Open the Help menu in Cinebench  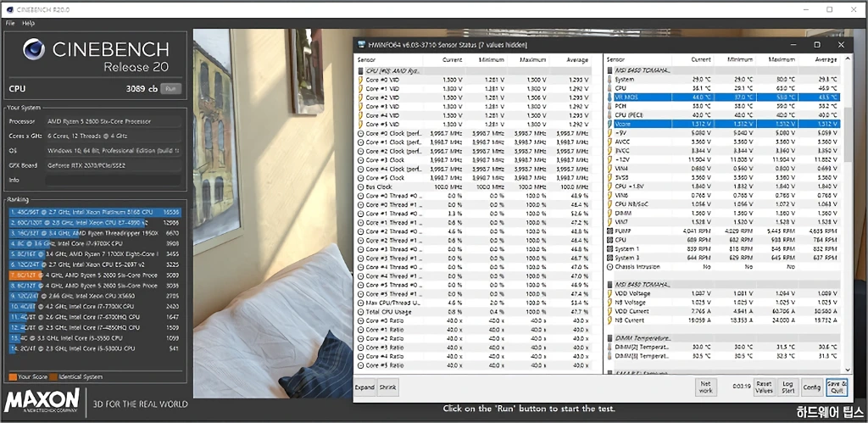28,23
